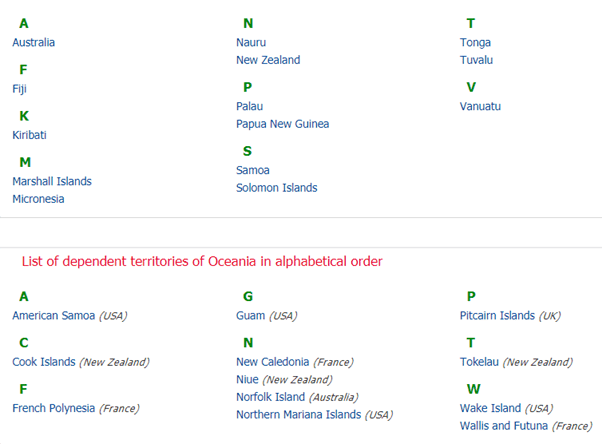Click the Fiji link

click(19, 89)
